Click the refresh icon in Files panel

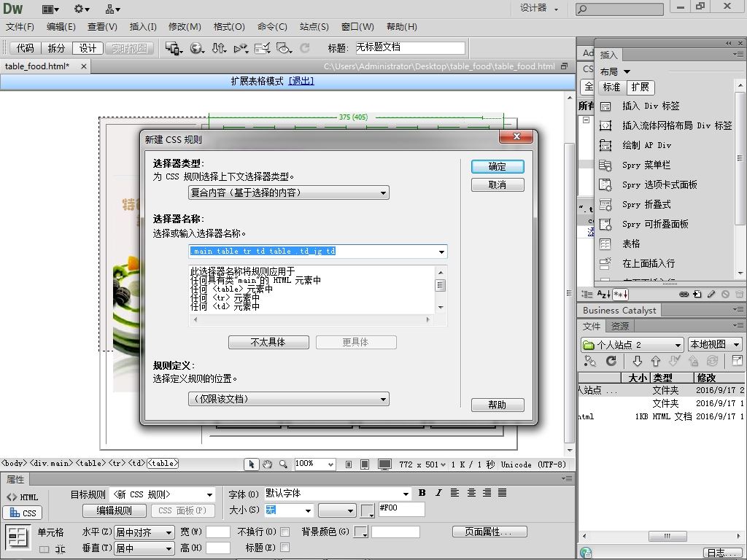point(611,361)
